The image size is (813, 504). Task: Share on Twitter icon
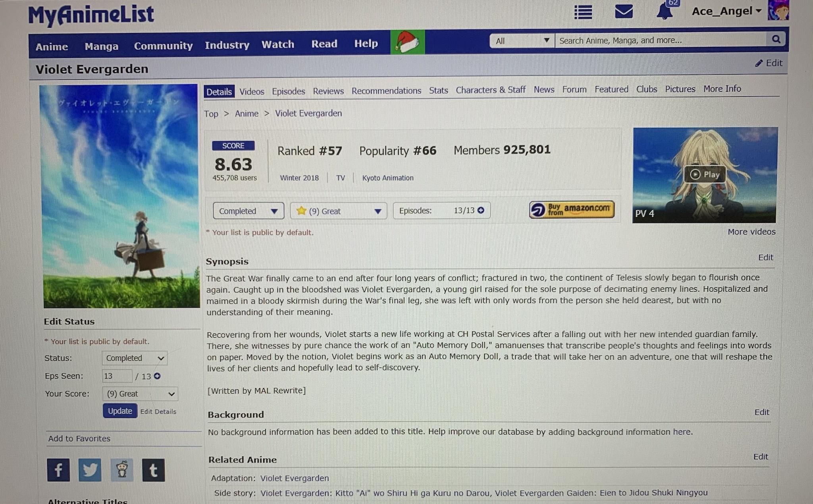(x=90, y=470)
